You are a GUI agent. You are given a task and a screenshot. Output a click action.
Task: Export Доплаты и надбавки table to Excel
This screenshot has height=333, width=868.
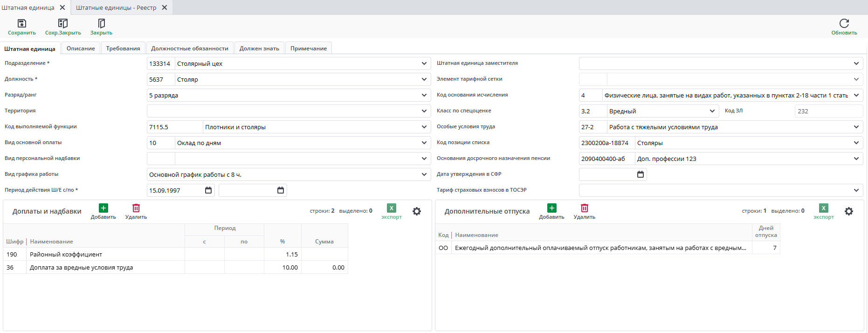point(391,208)
